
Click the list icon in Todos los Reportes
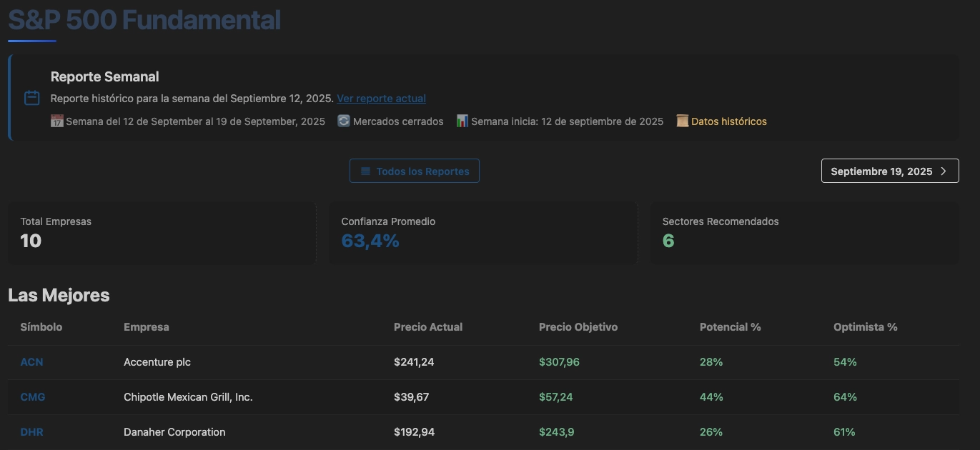[x=365, y=171]
